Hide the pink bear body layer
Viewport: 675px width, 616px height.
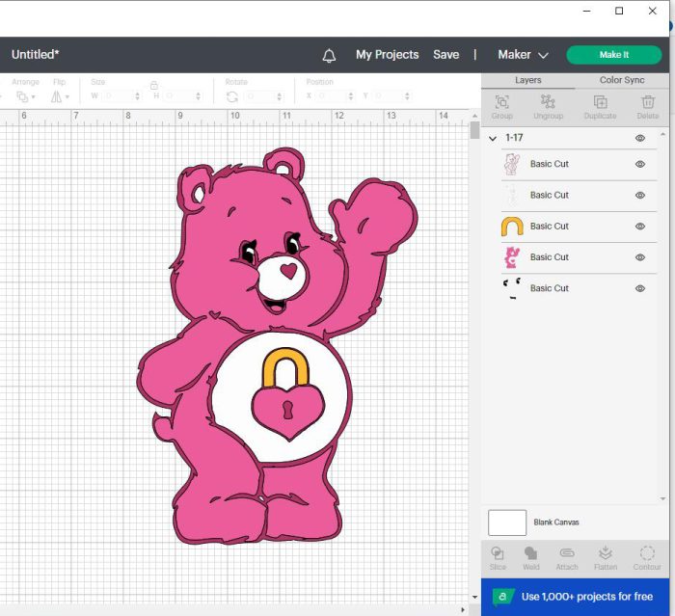640,257
